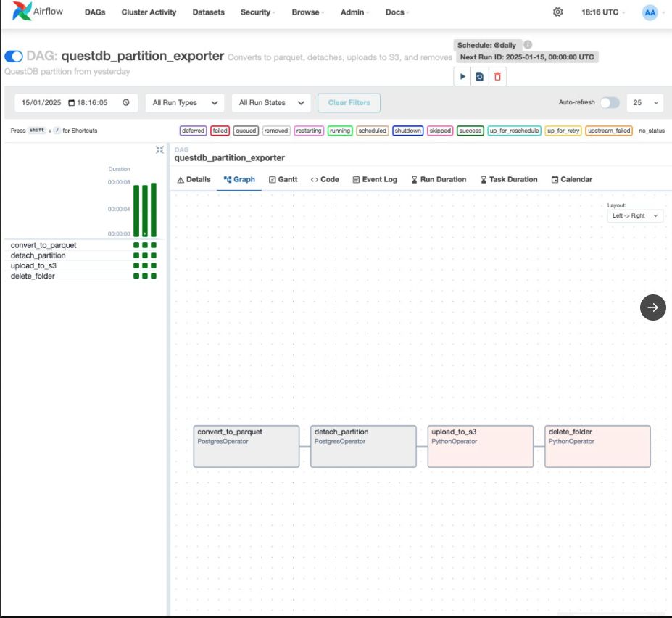
Task: Switch to the Calendar tab
Action: [572, 179]
